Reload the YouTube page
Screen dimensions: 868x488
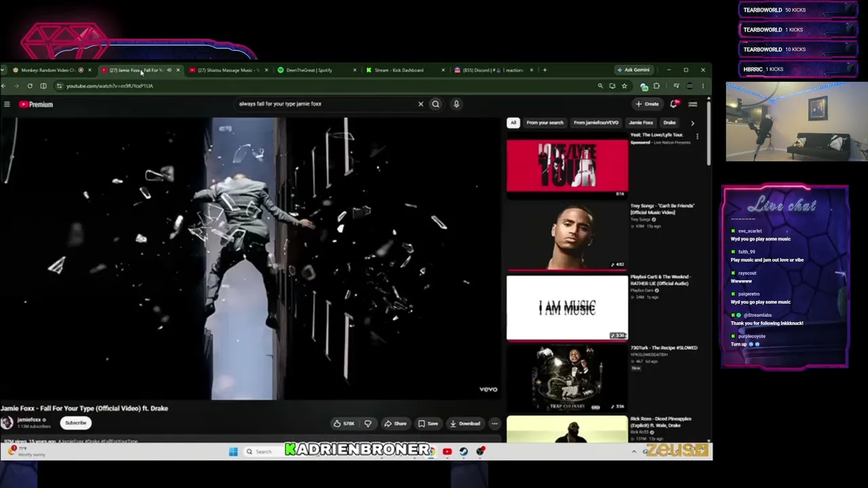point(30,86)
